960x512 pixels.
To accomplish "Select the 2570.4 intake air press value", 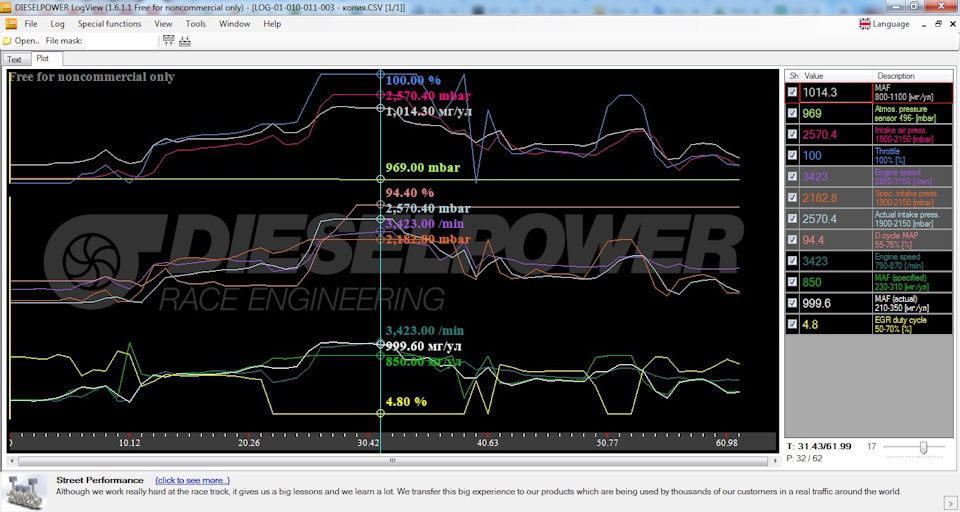I will pos(836,135).
